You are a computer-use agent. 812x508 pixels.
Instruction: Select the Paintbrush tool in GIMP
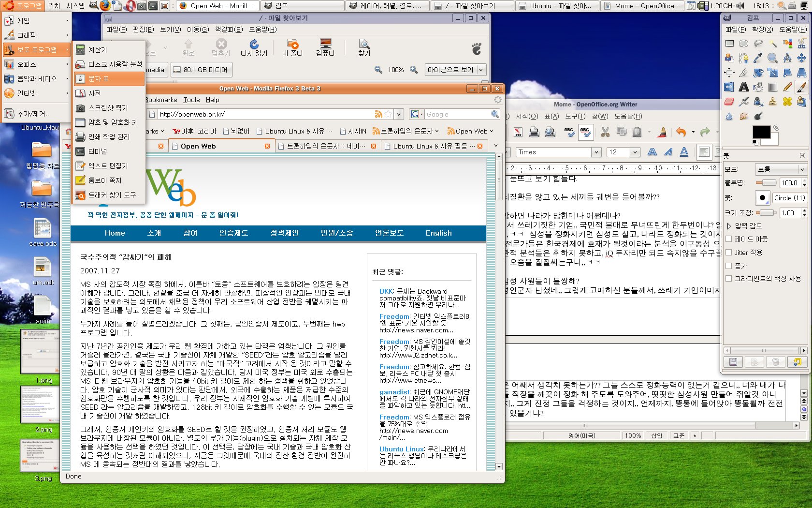801,87
